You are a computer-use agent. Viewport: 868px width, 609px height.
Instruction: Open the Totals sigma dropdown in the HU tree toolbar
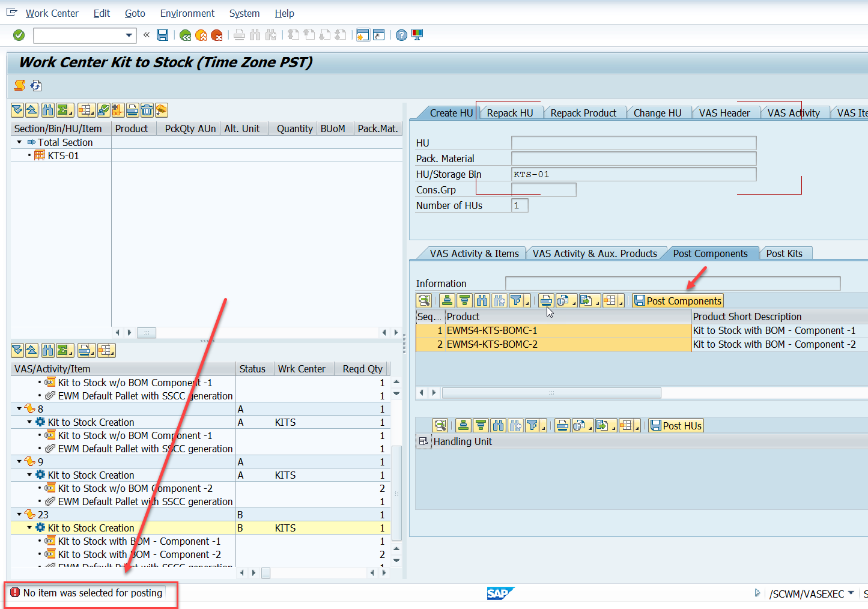click(x=65, y=110)
